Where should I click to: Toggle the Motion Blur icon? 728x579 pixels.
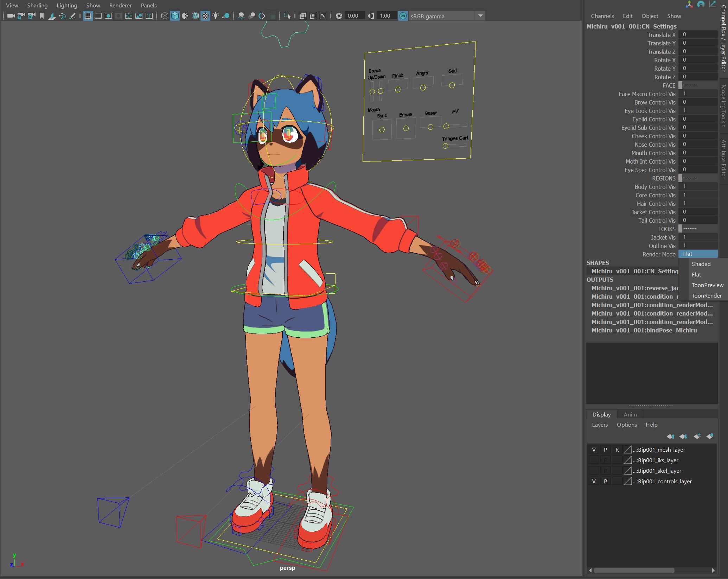[251, 16]
